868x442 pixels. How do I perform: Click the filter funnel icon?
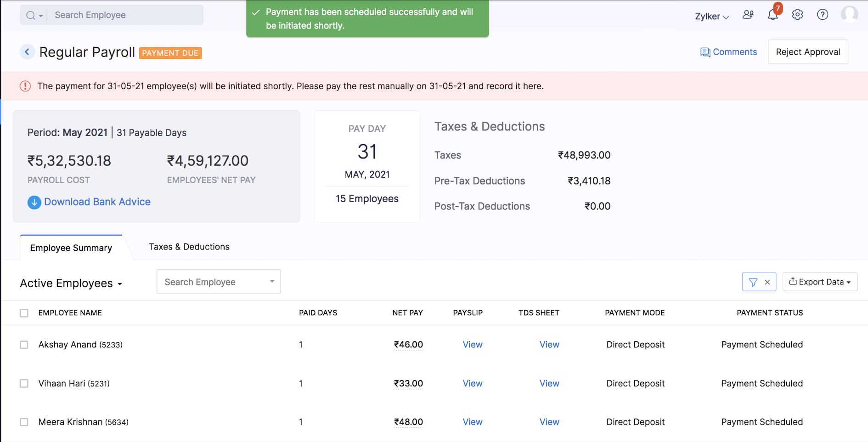click(x=753, y=282)
